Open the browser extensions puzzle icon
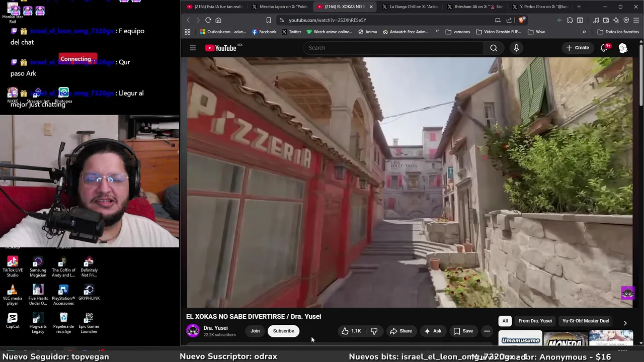The image size is (644, 362). click(570, 20)
